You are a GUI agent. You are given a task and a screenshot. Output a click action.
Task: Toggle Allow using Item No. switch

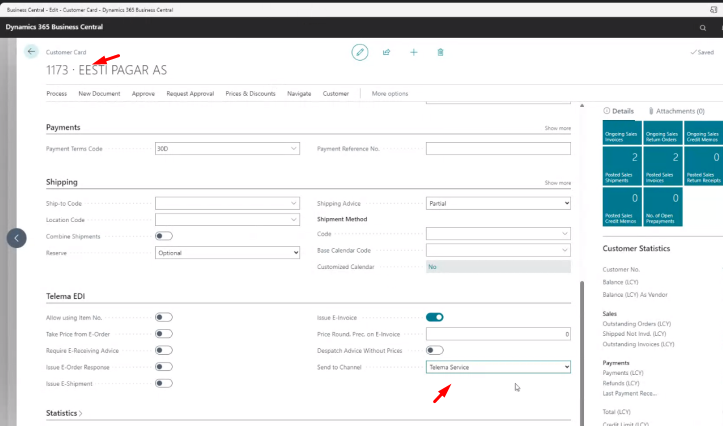164,317
